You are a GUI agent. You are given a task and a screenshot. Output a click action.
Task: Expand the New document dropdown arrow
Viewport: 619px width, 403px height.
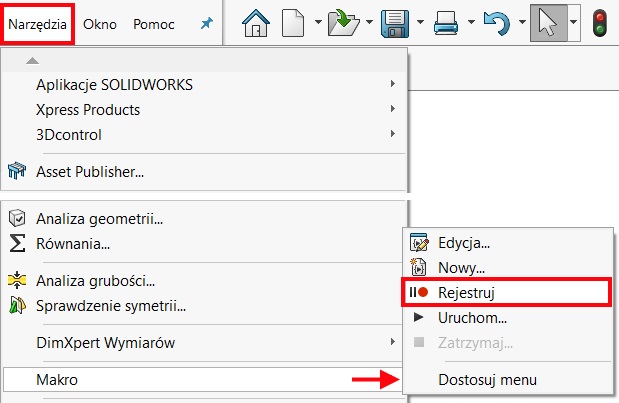click(x=318, y=22)
